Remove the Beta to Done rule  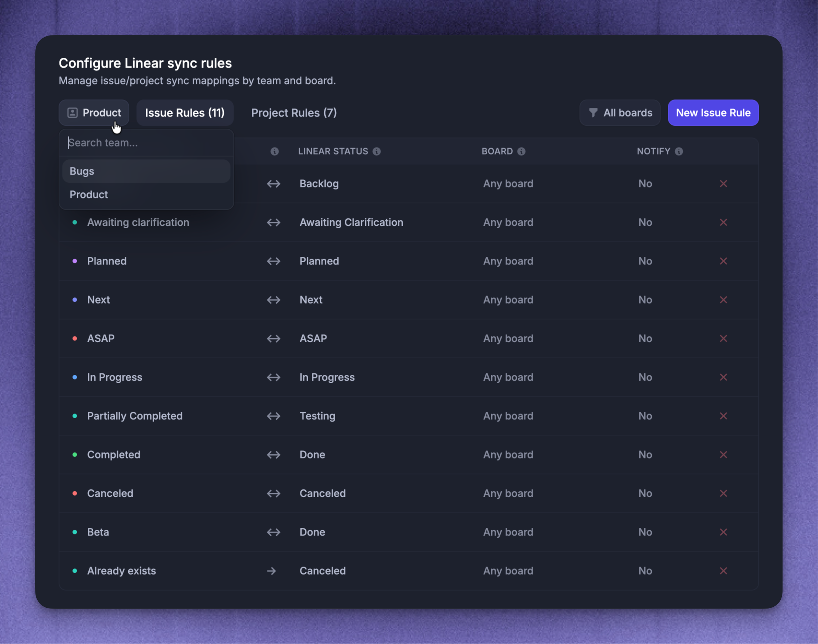723,532
